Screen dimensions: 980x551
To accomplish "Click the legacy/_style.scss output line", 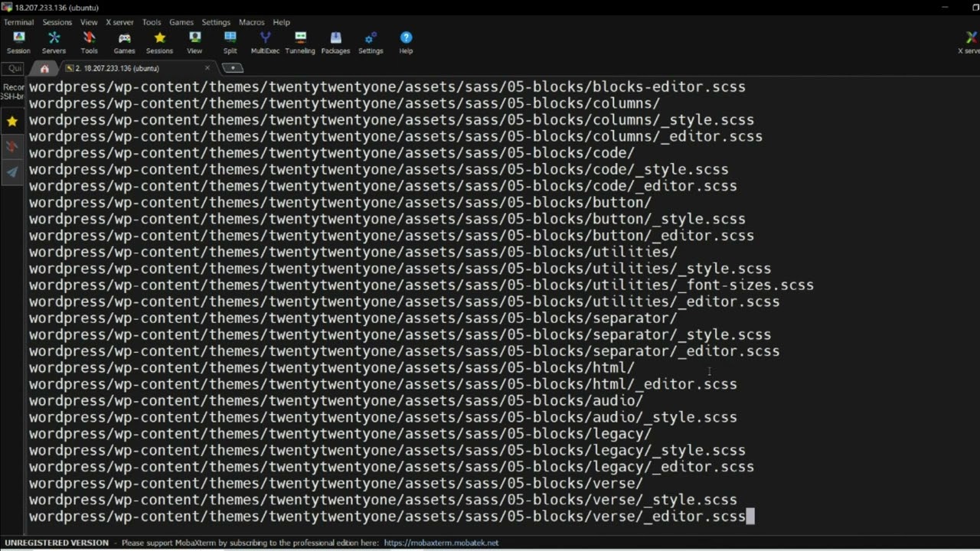I will click(387, 450).
